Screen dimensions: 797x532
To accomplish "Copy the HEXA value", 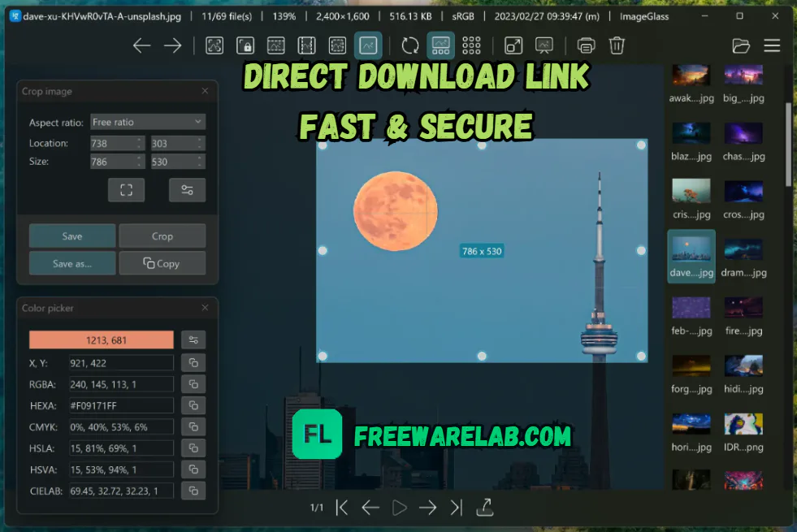I will 193,405.
